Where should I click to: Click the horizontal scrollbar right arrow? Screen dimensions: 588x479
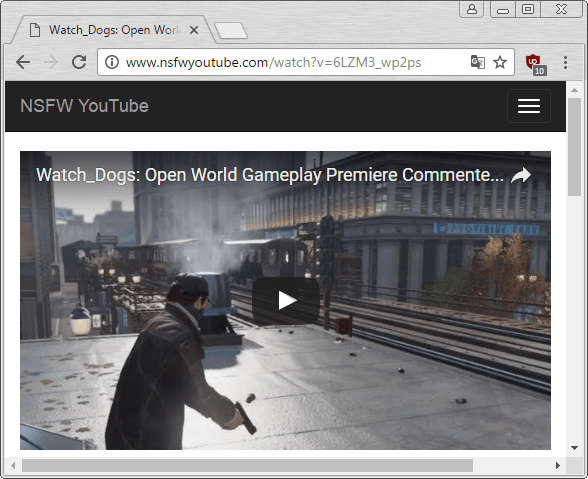click(558, 465)
